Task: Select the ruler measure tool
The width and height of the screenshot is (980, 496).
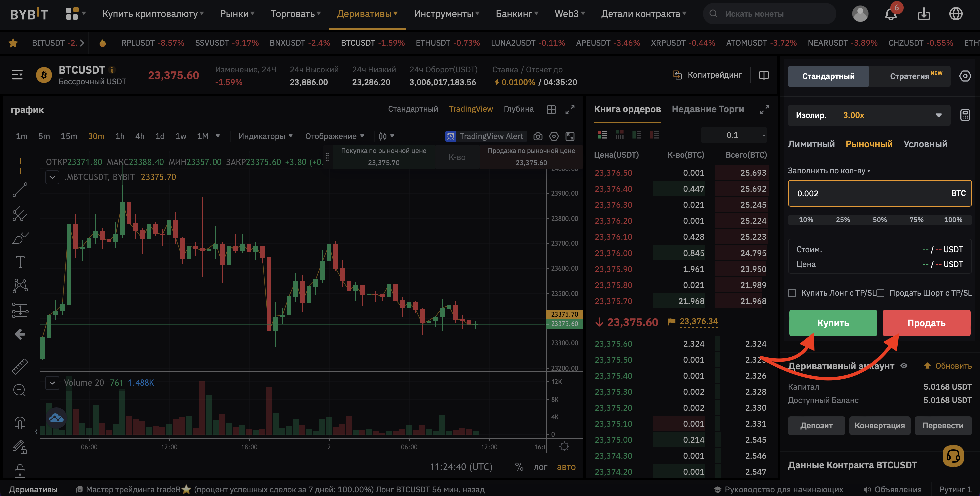Action: [20, 366]
